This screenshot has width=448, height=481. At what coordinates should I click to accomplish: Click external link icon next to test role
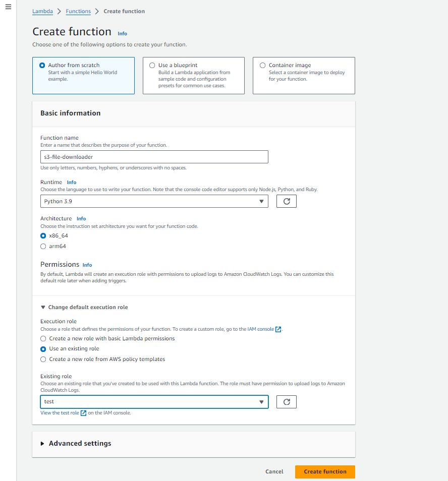click(x=84, y=413)
